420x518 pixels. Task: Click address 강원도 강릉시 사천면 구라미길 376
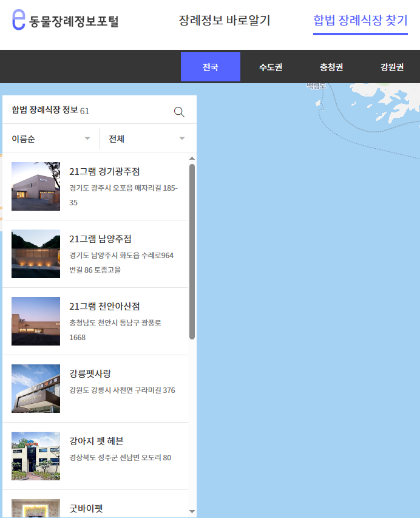tap(122, 390)
